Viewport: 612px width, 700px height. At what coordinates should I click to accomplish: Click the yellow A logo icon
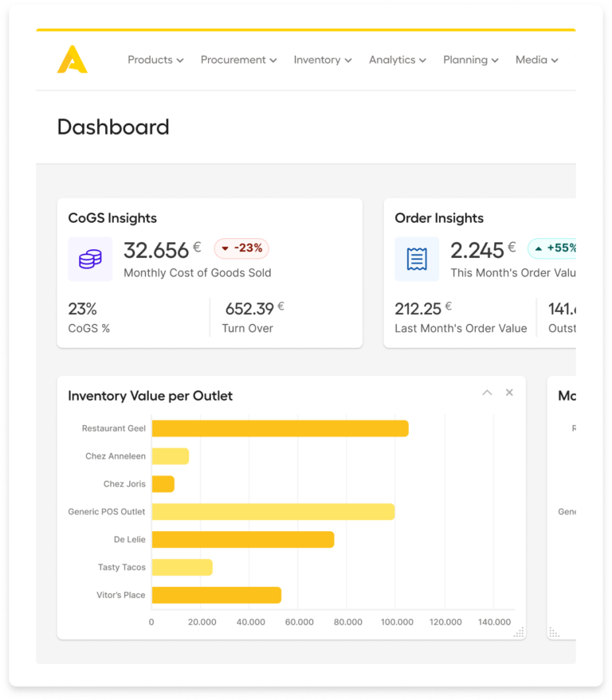[72, 60]
